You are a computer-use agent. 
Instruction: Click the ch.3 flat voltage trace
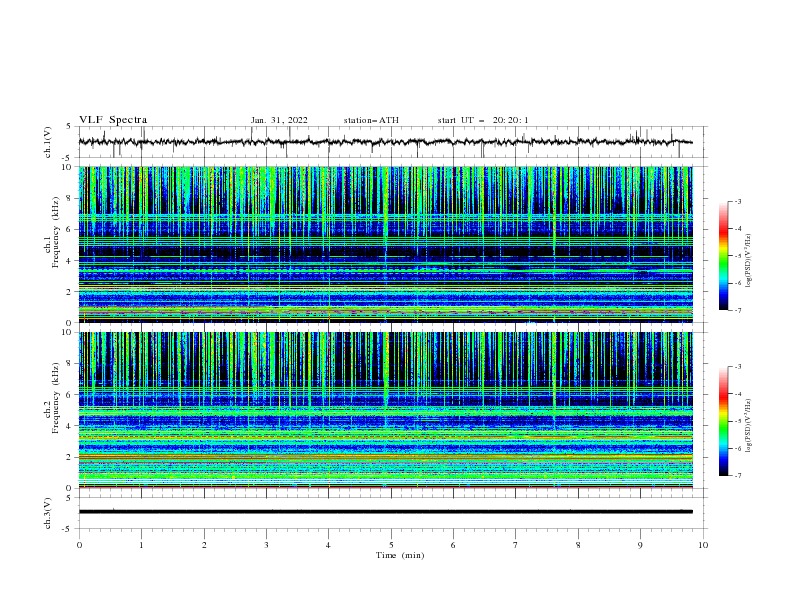[386, 512]
